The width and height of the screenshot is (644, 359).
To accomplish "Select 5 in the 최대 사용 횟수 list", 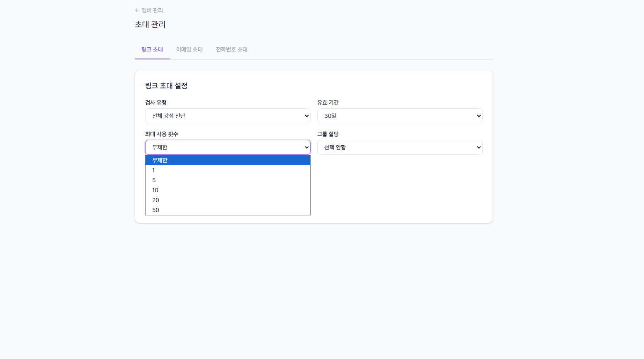I will (x=227, y=180).
